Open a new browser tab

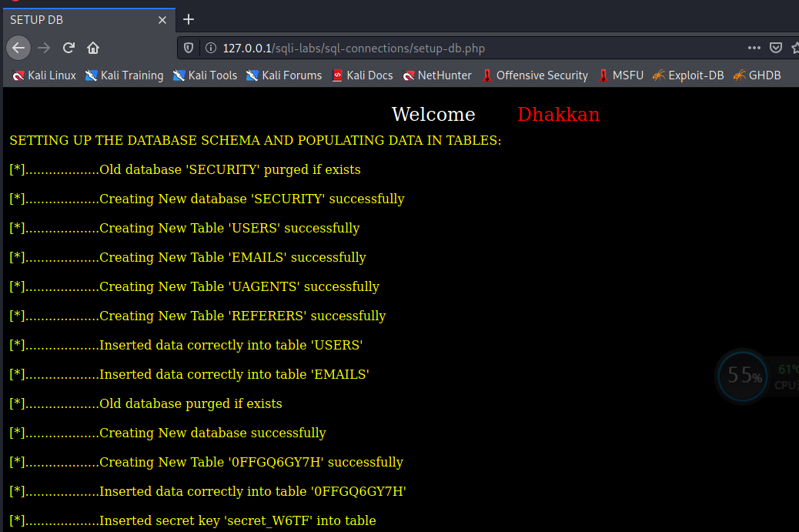point(189,19)
